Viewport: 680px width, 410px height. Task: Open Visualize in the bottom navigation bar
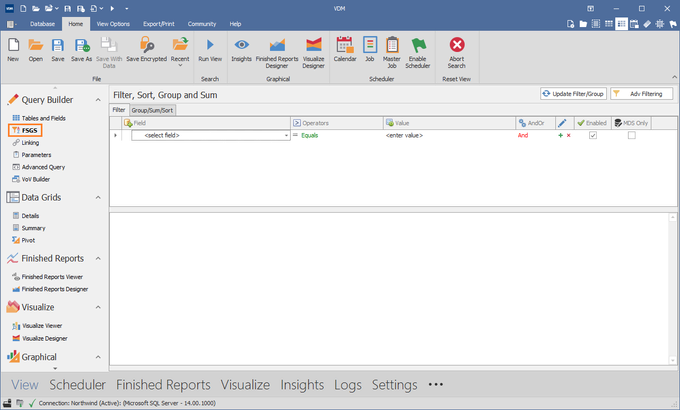245,385
